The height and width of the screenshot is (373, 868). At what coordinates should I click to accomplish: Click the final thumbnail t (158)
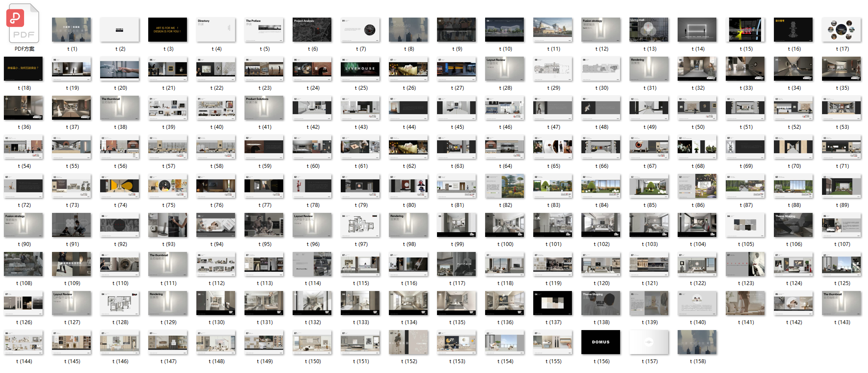pos(697,342)
